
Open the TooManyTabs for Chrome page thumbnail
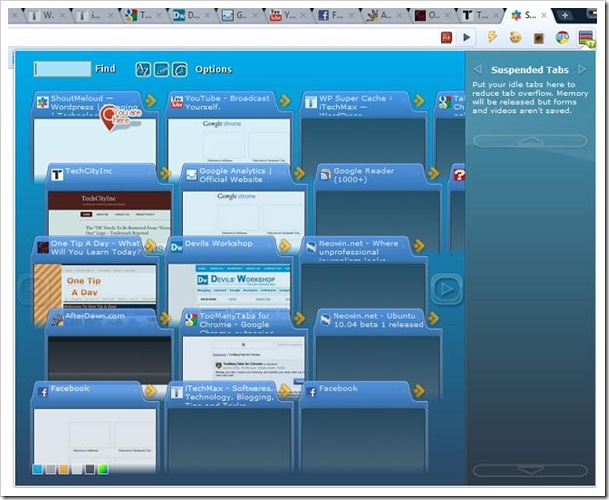244,359
